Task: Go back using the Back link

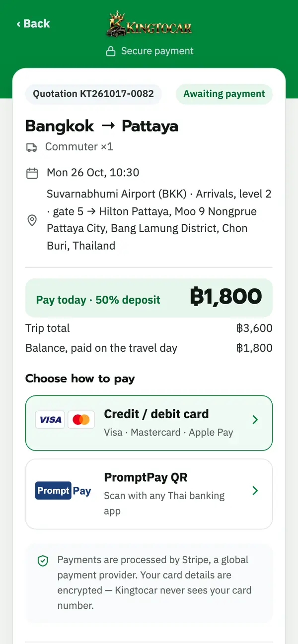Action: pos(33,24)
